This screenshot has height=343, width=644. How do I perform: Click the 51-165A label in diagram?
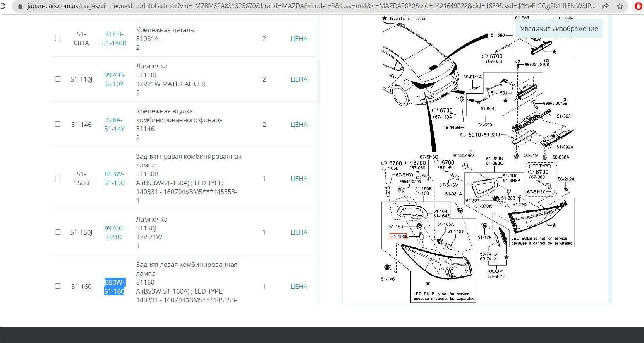pos(445,224)
